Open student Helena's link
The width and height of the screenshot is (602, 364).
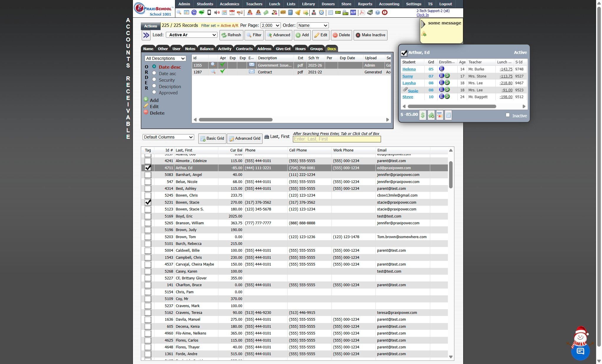click(x=409, y=69)
